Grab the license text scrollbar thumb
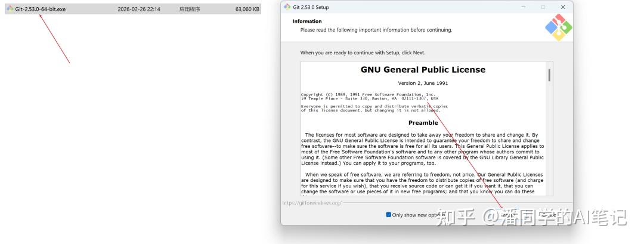Viewport: 644px width, 244px height. [x=549, y=75]
